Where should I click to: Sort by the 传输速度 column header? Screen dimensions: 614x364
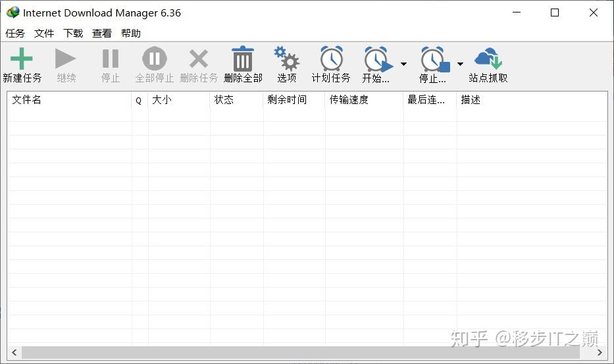click(x=364, y=100)
